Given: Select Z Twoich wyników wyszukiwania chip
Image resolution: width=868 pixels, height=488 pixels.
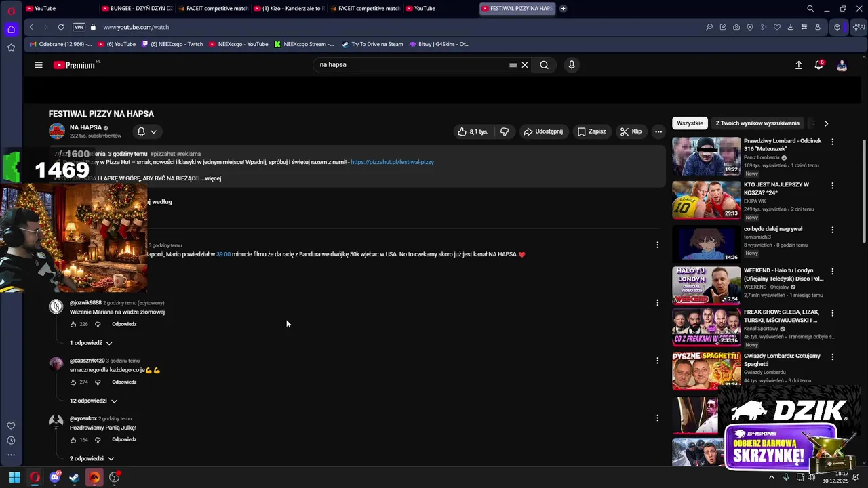Looking at the screenshot, I should click(x=757, y=123).
